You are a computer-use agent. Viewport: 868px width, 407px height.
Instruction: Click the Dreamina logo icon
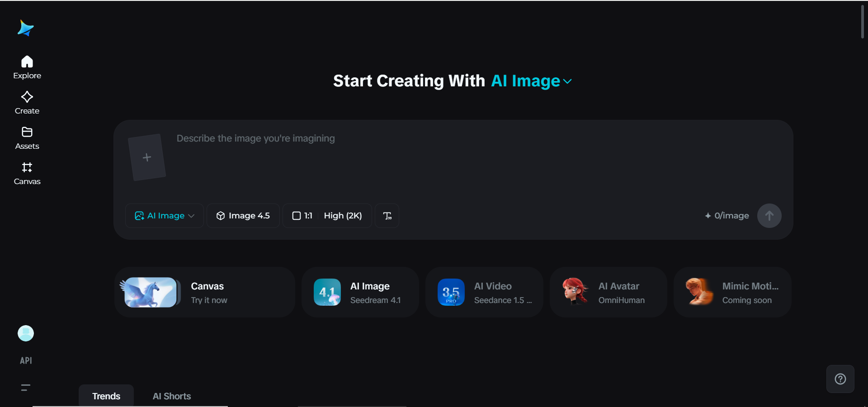click(x=25, y=28)
